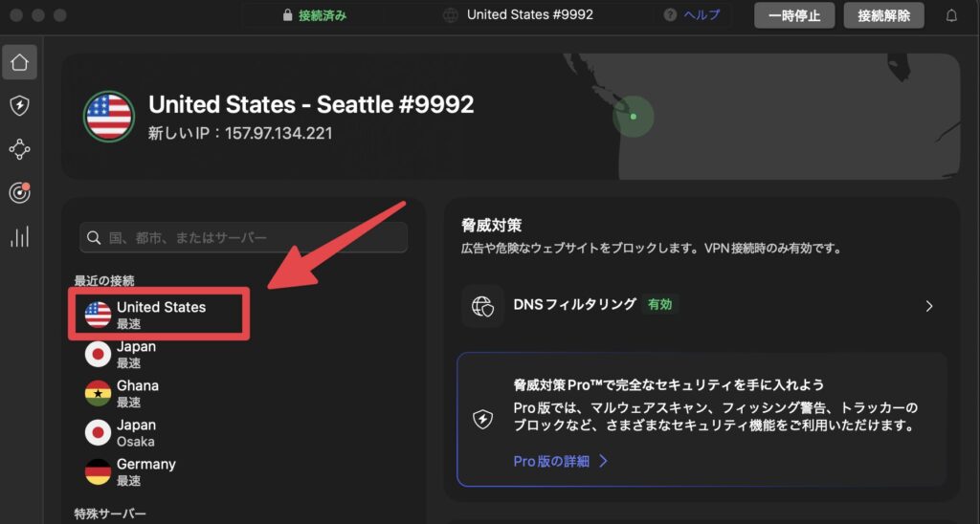Open the Pro版の詳細 link
This screenshot has height=524, width=980.
(x=551, y=461)
